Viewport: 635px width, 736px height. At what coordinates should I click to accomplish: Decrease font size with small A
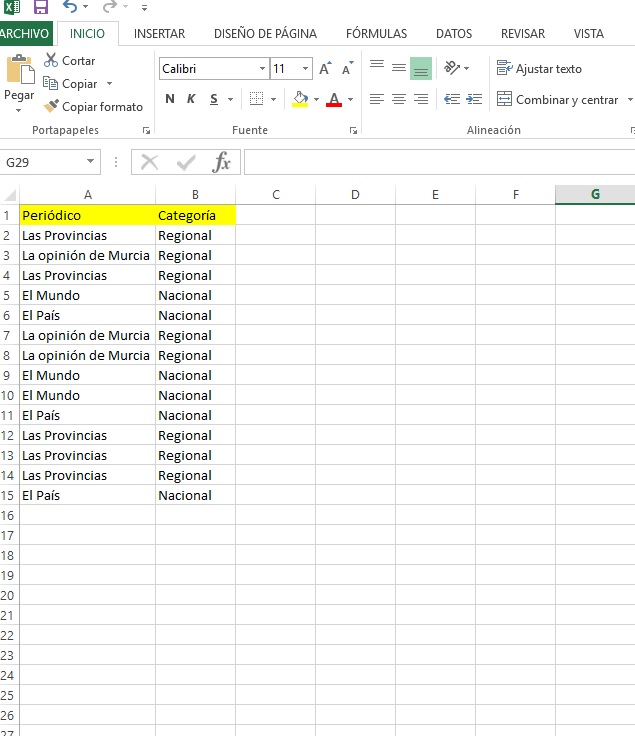pos(348,69)
